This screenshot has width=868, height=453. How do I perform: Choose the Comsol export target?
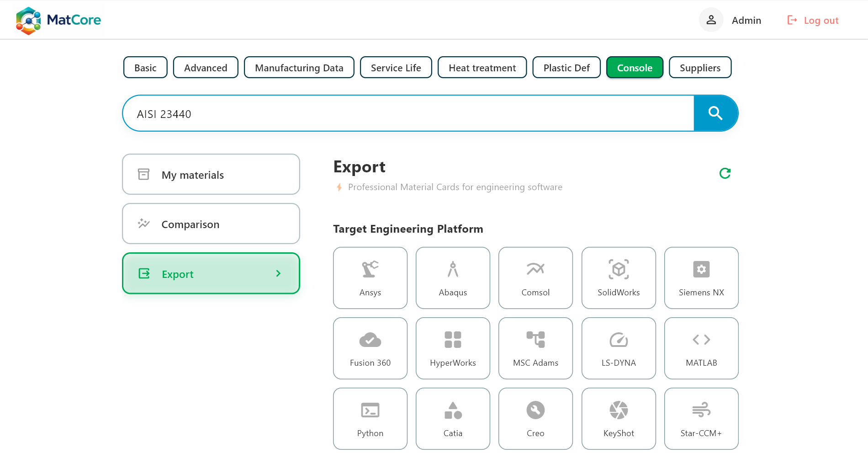(x=535, y=278)
